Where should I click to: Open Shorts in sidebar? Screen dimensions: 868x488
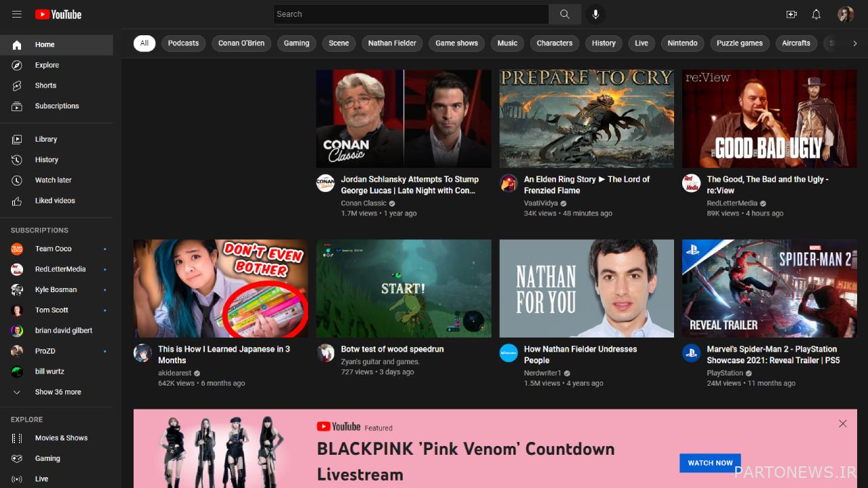[x=56, y=85]
